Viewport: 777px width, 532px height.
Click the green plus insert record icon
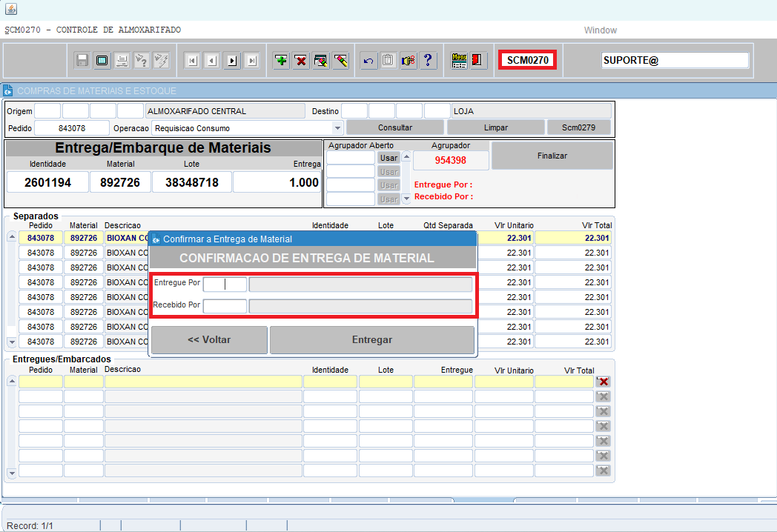coord(281,61)
